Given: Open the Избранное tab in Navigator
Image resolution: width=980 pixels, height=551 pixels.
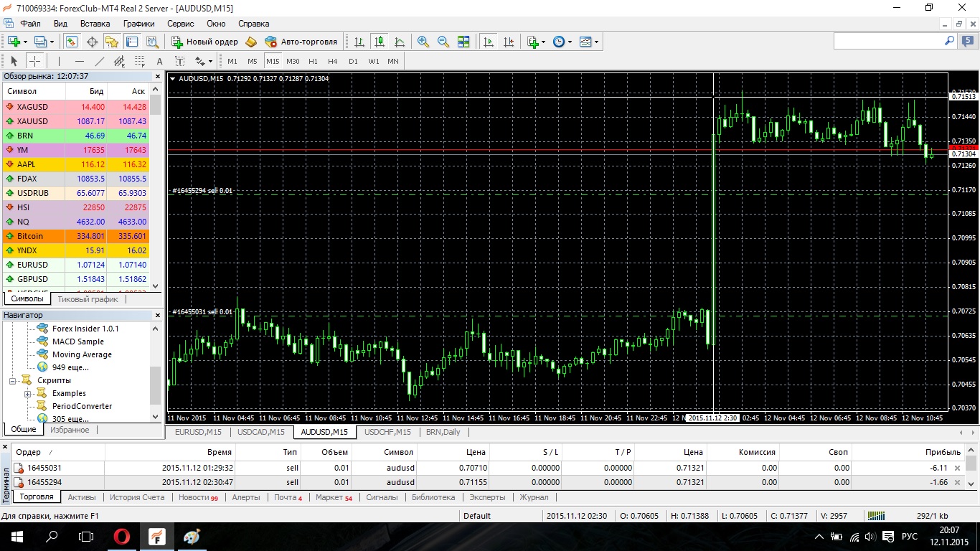Looking at the screenshot, I should [x=70, y=430].
